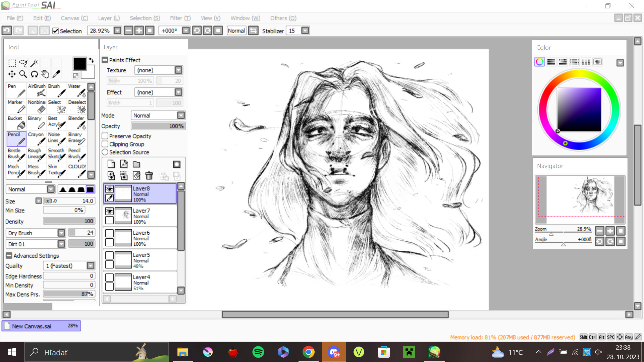Choose the Crayon tool
644x362 pixels.
[37, 138]
